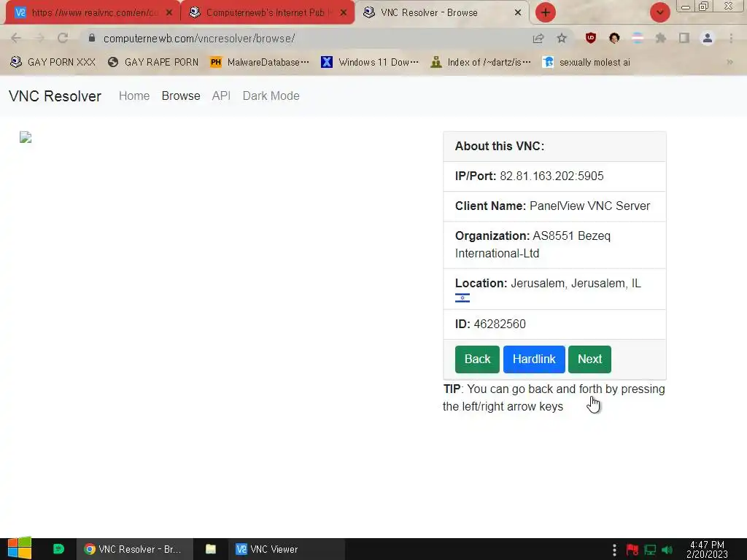Click the address bar URL field

point(305,38)
